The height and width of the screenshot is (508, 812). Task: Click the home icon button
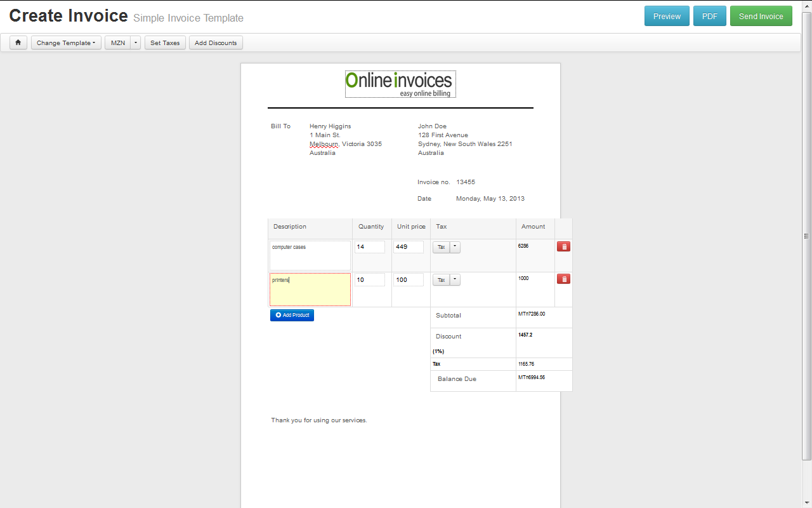coord(18,43)
